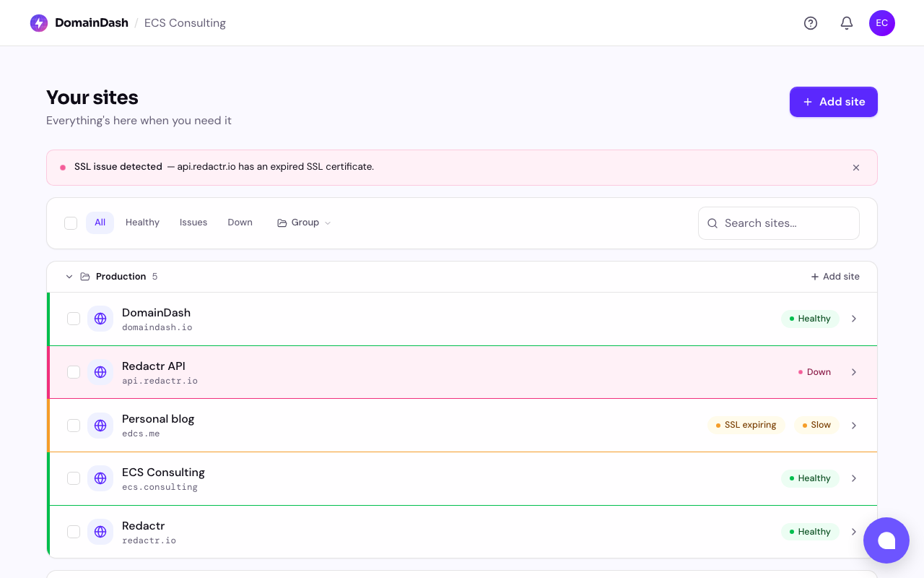Collapse the Production group chevron

(69, 277)
